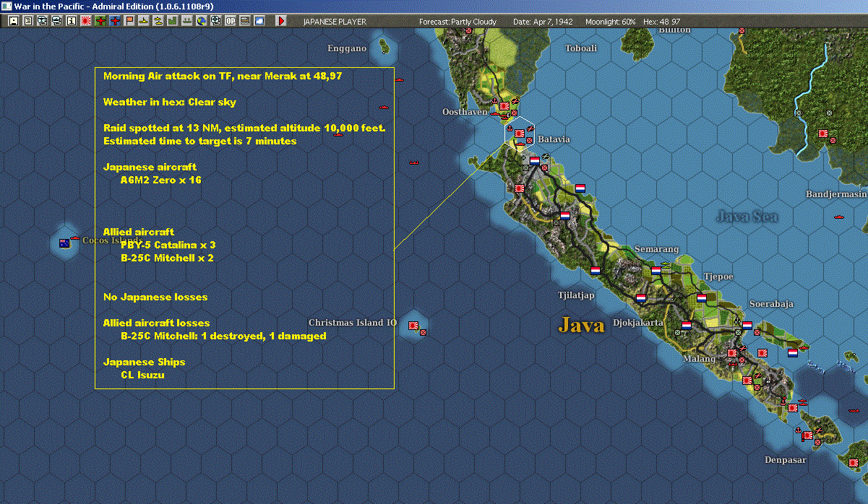This screenshot has height=504, width=868.
Task: Select the Australian flag unit at Cocos Islands
Action: point(64,243)
